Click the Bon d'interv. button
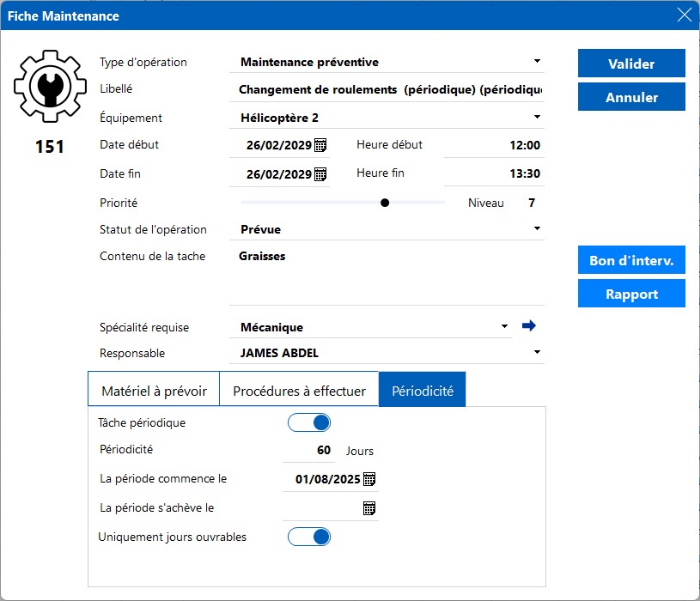 631,260
